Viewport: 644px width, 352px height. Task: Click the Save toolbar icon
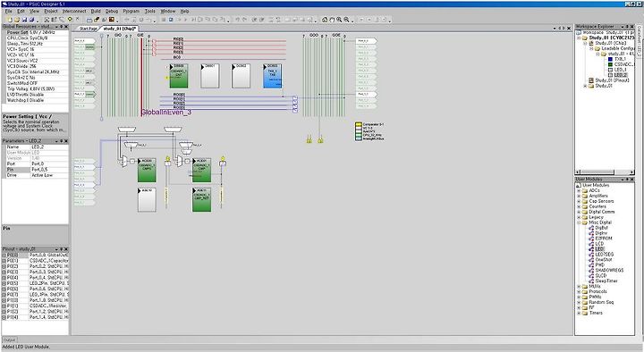[24, 20]
